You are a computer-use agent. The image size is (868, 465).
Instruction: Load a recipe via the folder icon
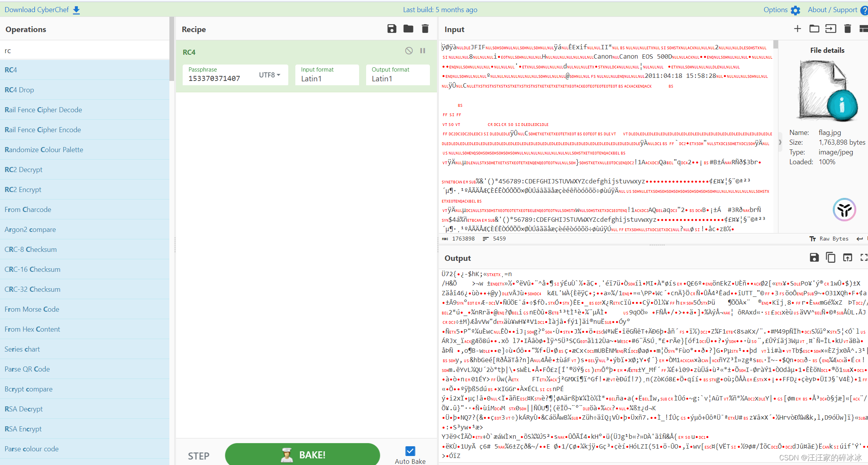pyautogui.click(x=408, y=29)
